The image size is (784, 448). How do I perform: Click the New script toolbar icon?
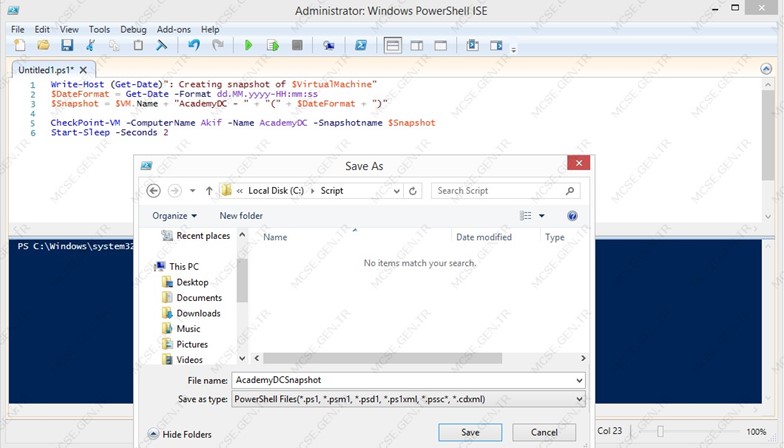tap(20, 46)
